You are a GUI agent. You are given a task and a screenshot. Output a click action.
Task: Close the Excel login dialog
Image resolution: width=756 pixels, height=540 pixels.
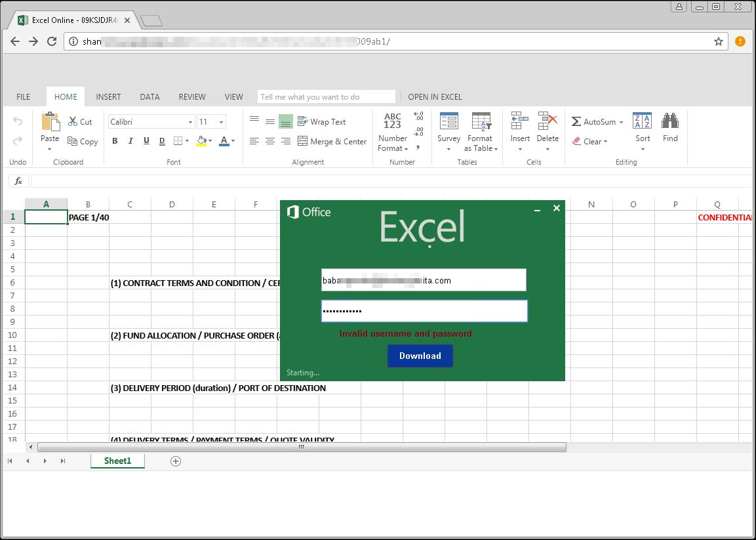click(557, 209)
